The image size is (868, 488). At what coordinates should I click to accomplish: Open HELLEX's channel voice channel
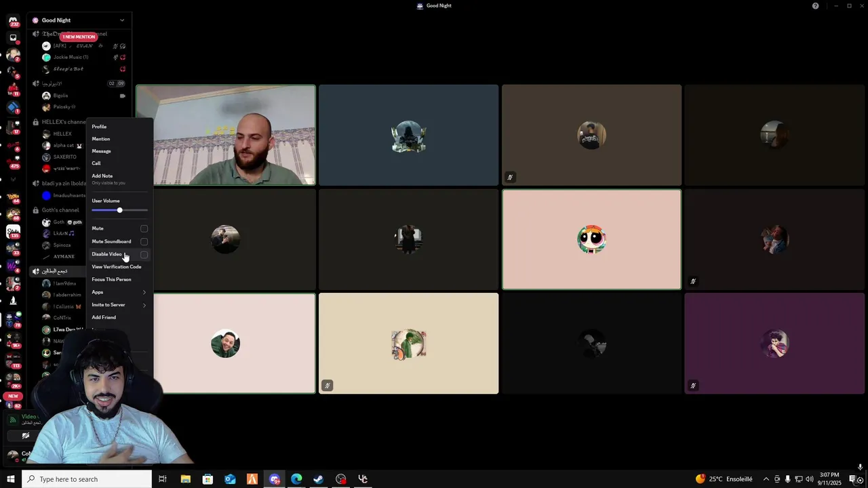64,122
